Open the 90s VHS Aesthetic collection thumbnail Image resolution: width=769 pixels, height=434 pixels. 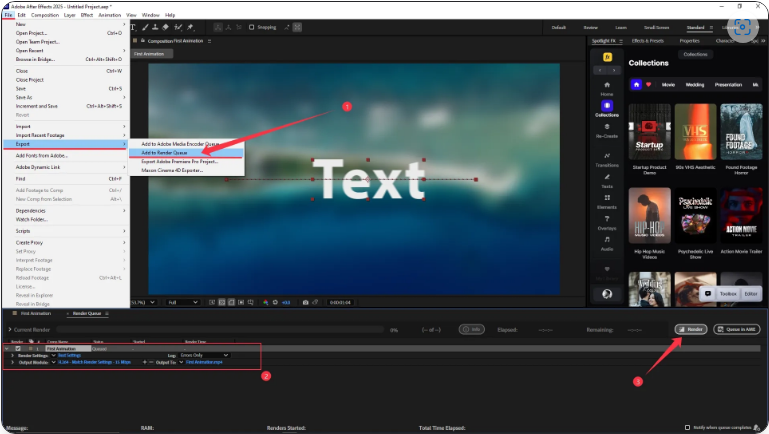click(695, 132)
